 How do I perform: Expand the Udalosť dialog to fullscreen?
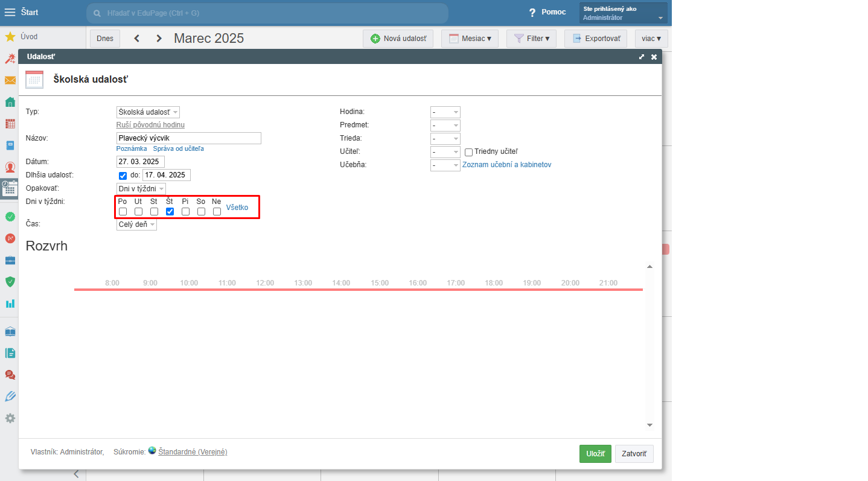point(642,57)
